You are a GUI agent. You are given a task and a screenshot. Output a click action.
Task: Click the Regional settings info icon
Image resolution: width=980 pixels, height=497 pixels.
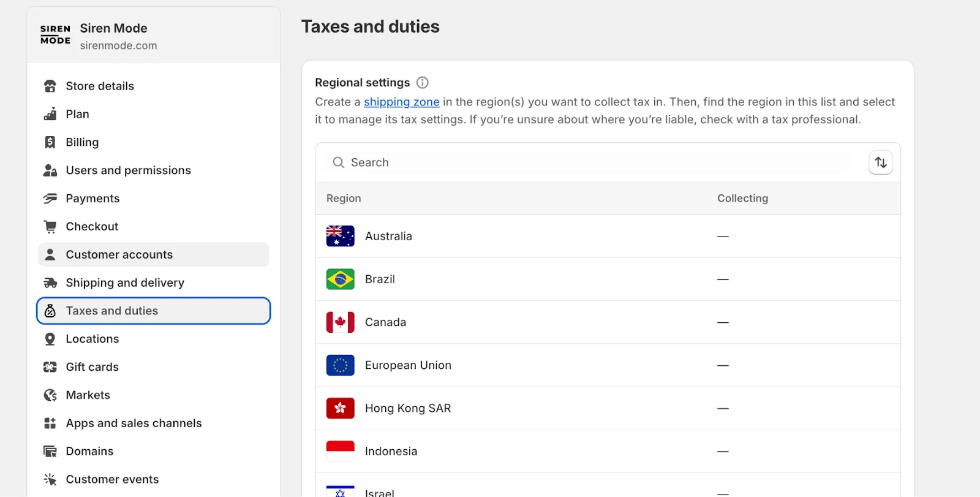point(423,83)
